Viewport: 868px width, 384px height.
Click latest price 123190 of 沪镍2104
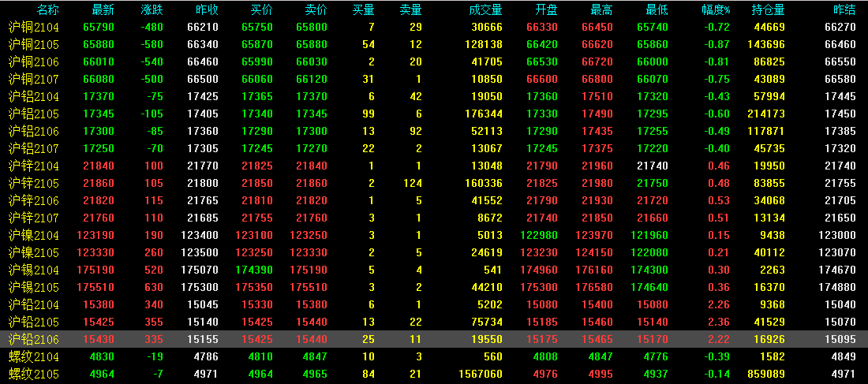(x=96, y=235)
